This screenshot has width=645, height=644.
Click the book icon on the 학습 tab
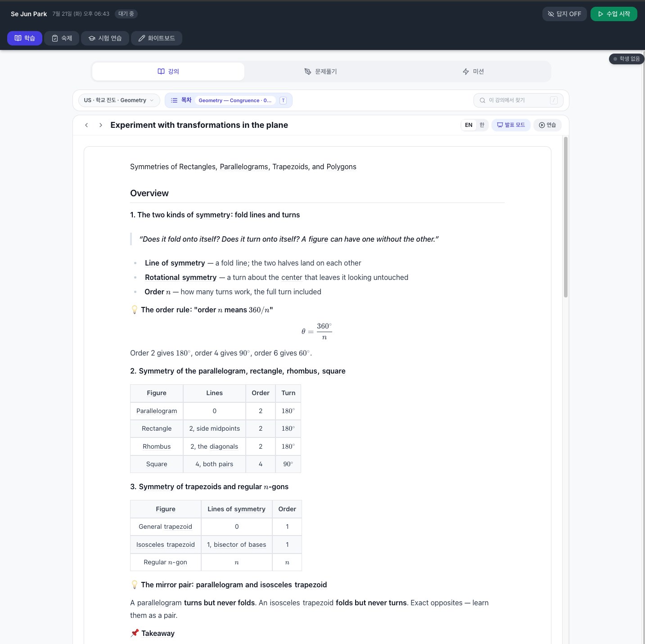coord(18,38)
